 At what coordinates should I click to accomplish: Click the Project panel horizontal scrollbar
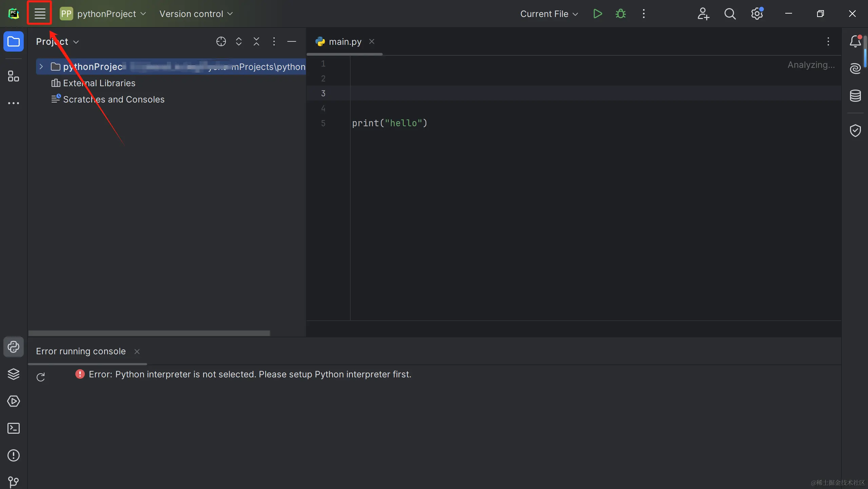pos(149,333)
